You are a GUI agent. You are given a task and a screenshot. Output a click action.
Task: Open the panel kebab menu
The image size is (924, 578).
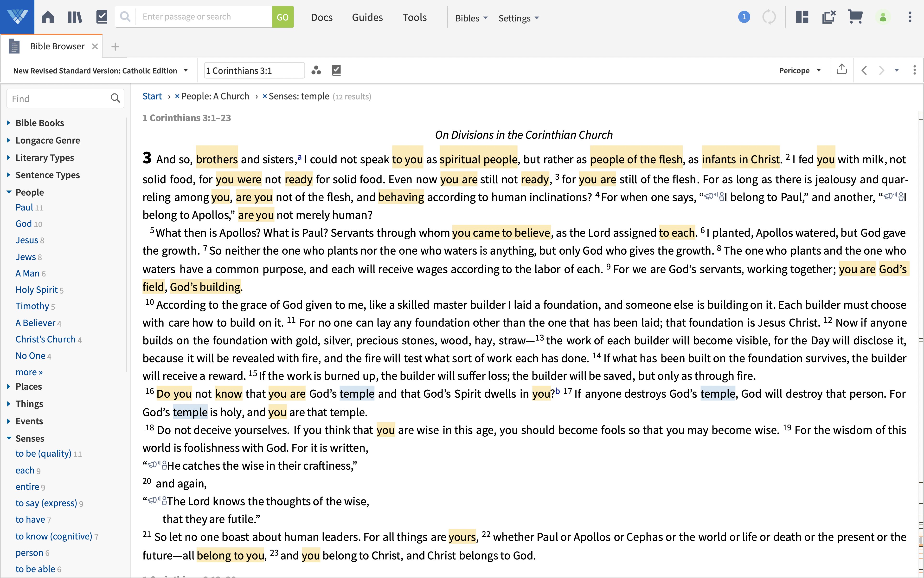(x=914, y=70)
